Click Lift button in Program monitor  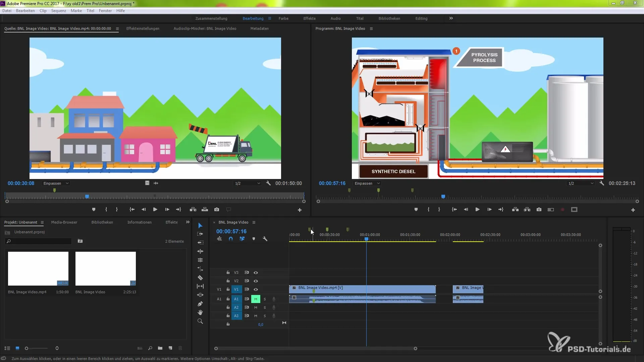point(516,209)
